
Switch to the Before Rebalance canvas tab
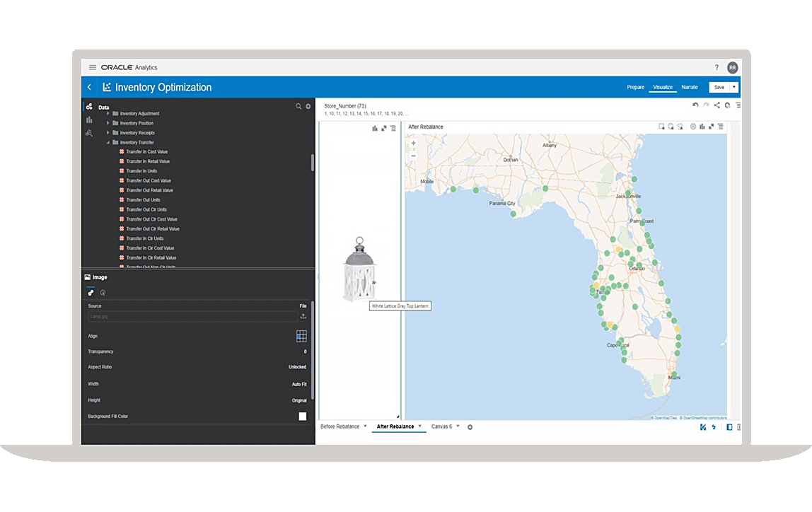click(340, 426)
